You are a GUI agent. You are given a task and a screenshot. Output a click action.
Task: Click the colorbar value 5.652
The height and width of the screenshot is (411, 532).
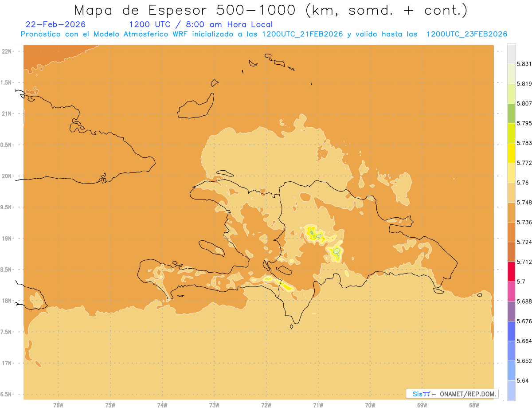[x=524, y=361]
